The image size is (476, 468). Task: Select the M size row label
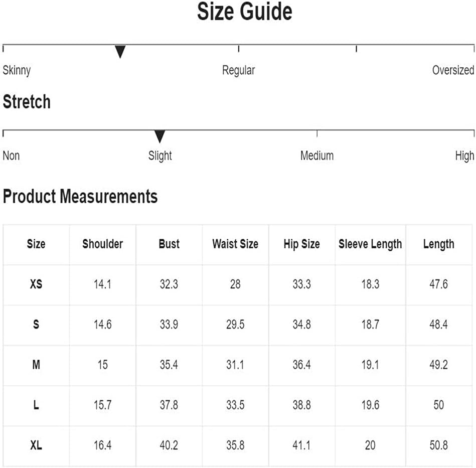36,365
